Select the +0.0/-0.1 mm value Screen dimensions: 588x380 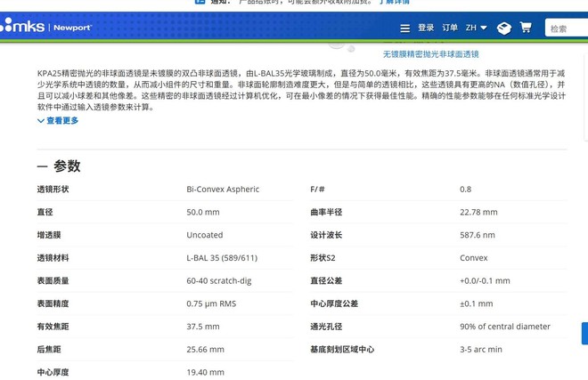tap(485, 280)
